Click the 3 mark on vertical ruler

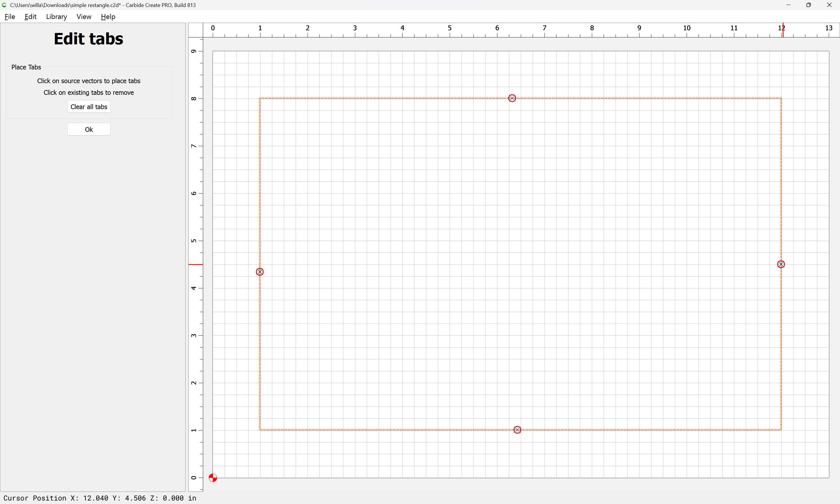pos(194,335)
